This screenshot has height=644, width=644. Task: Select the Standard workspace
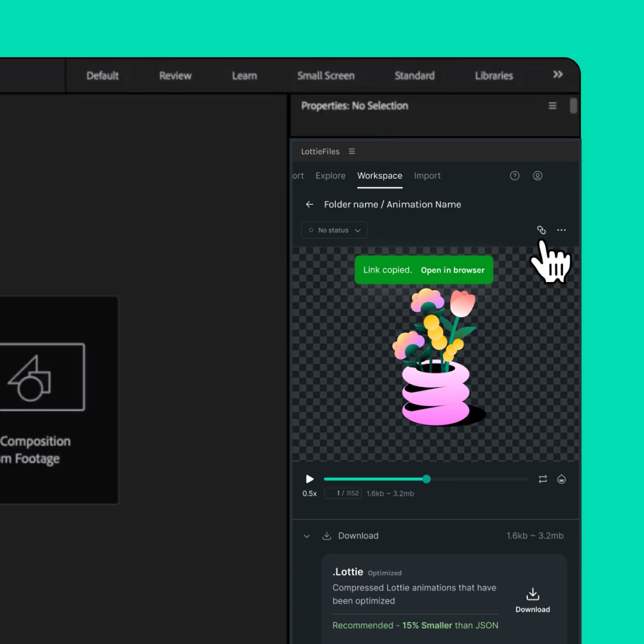(414, 76)
